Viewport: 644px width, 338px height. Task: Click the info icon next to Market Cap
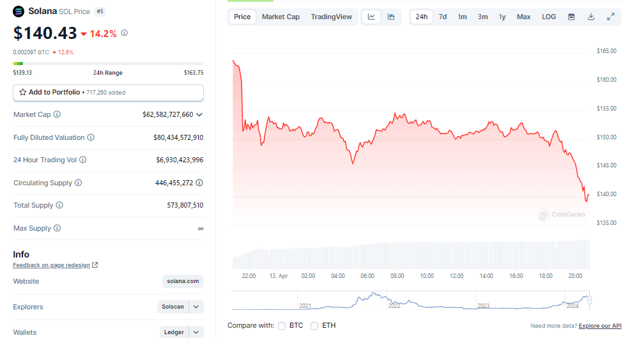click(x=57, y=114)
